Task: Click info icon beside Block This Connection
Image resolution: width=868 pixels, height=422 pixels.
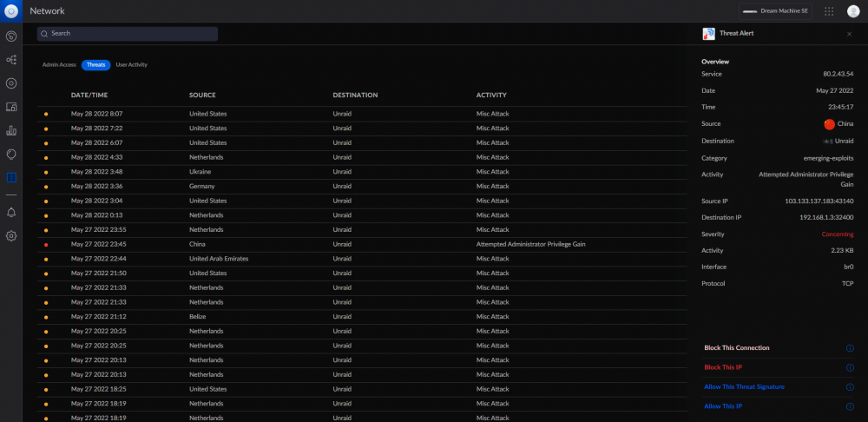Action: (x=850, y=348)
